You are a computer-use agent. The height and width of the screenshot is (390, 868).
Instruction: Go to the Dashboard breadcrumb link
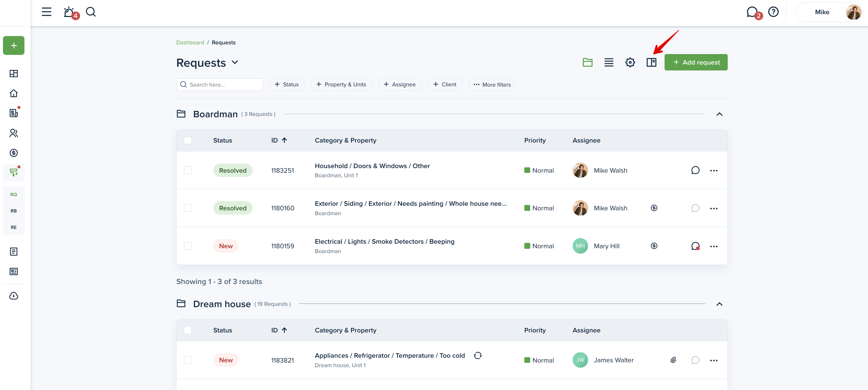(x=190, y=42)
